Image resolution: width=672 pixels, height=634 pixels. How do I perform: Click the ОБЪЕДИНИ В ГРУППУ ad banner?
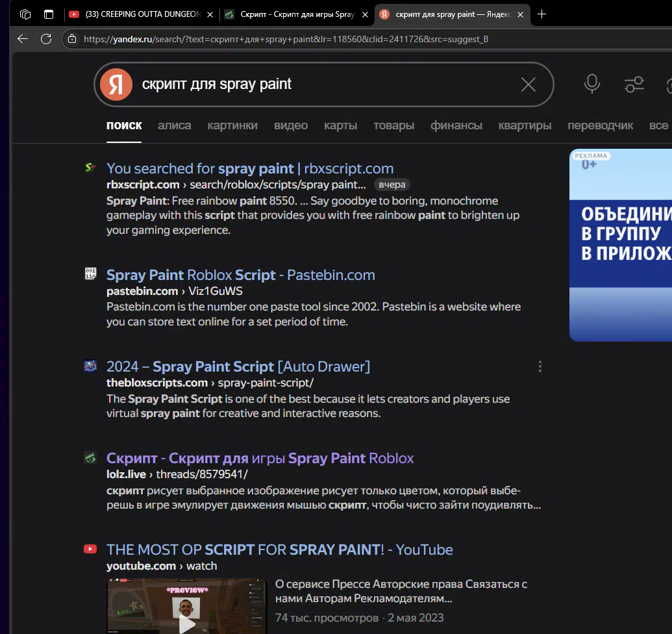(x=621, y=245)
